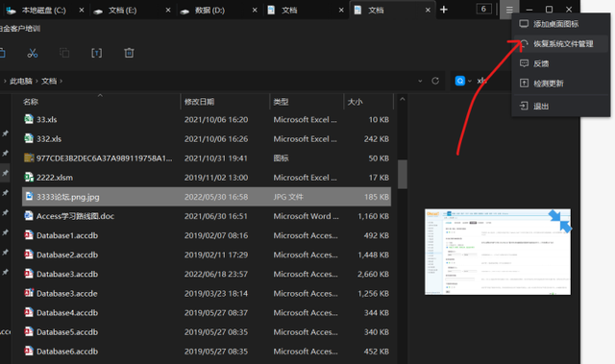Select file Database3.accde
This screenshot has height=364, width=615.
(x=207, y=294)
